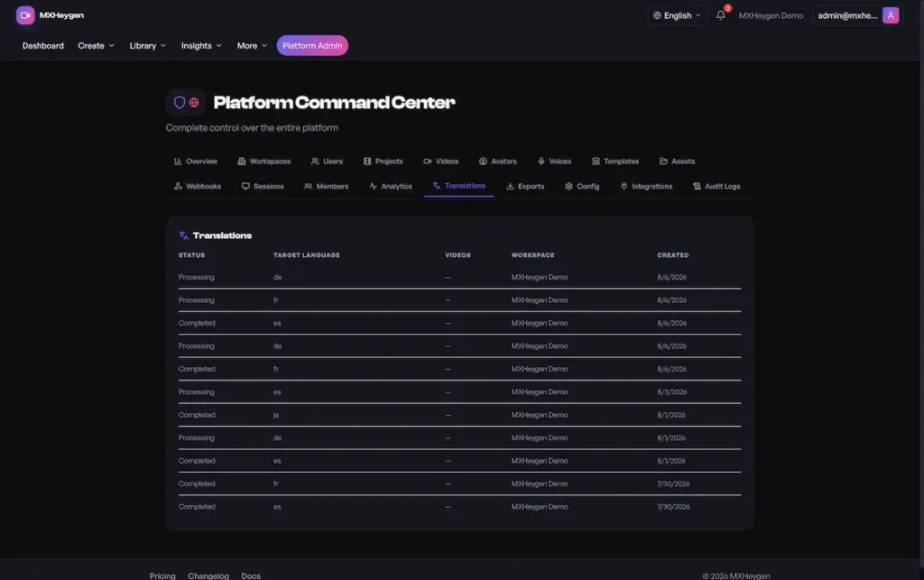Click the pink globe icon near title
924x580 pixels.
[194, 103]
